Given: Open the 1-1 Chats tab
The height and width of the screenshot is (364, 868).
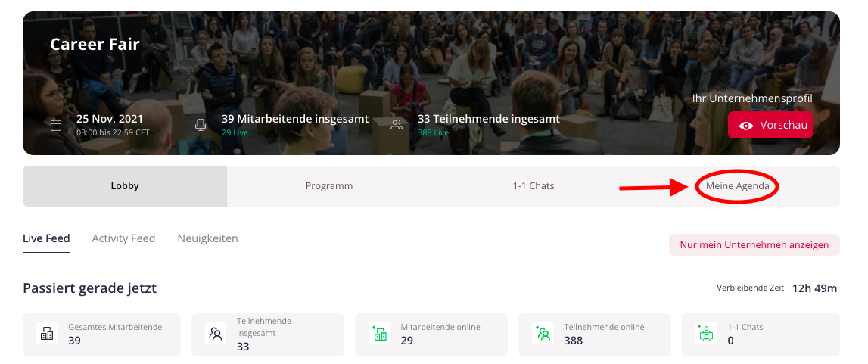Looking at the screenshot, I should coord(533,186).
